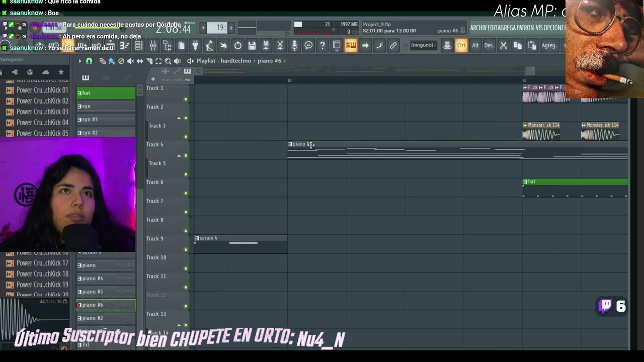Open the VIS menu

coord(539,28)
